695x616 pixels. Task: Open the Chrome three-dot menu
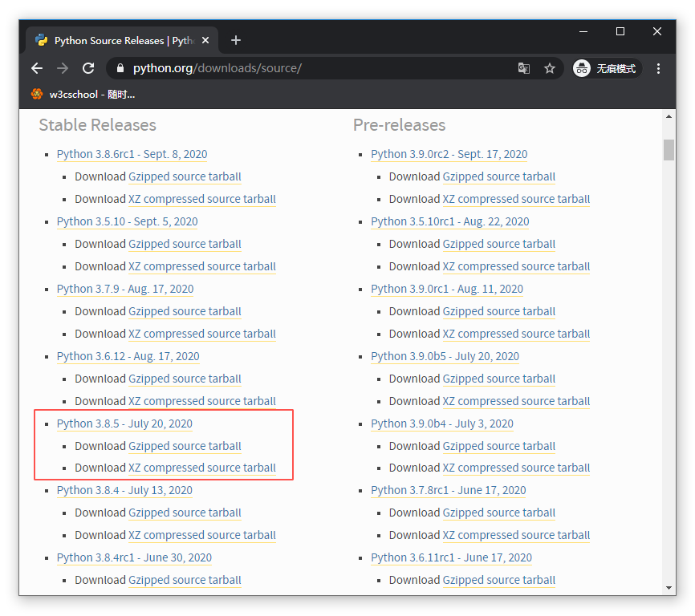pos(658,68)
